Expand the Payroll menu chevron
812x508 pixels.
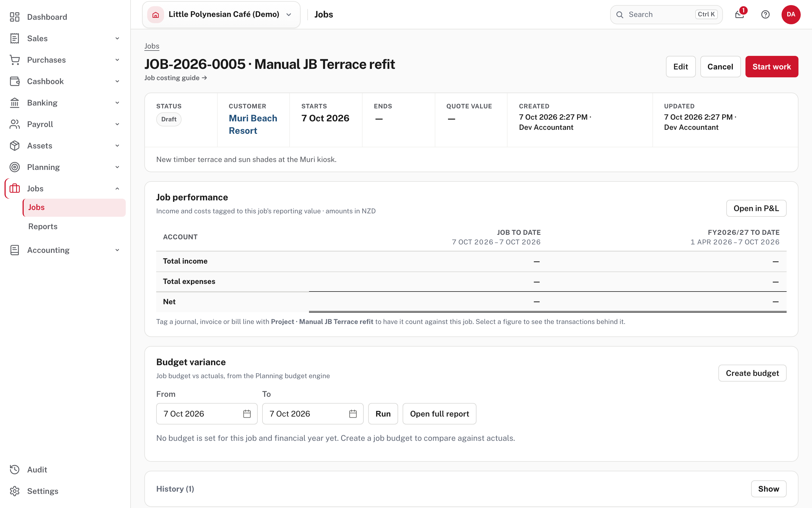pyautogui.click(x=118, y=124)
